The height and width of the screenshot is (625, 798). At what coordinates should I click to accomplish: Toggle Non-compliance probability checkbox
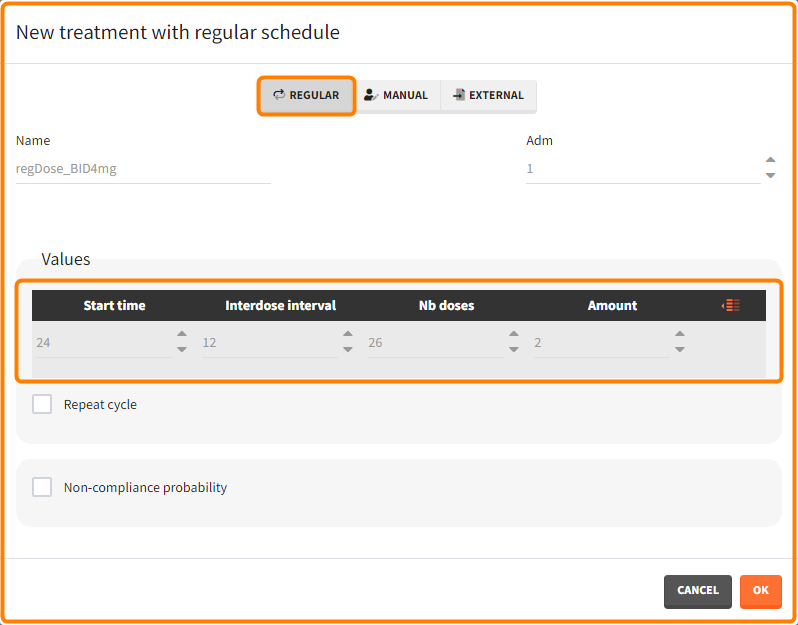(x=42, y=488)
